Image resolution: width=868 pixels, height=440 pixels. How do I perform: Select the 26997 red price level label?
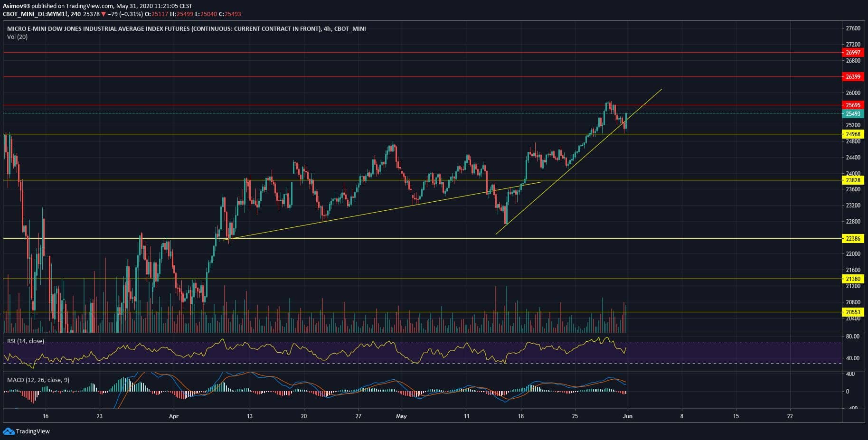click(x=853, y=53)
